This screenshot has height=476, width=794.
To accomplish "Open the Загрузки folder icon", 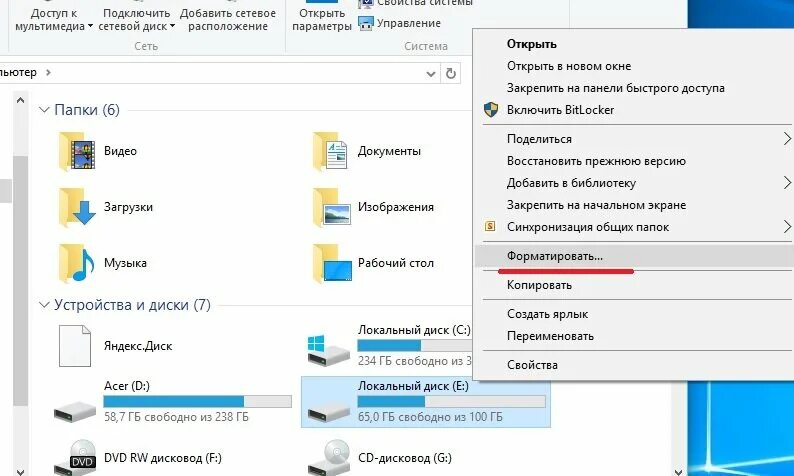I will click(x=77, y=207).
